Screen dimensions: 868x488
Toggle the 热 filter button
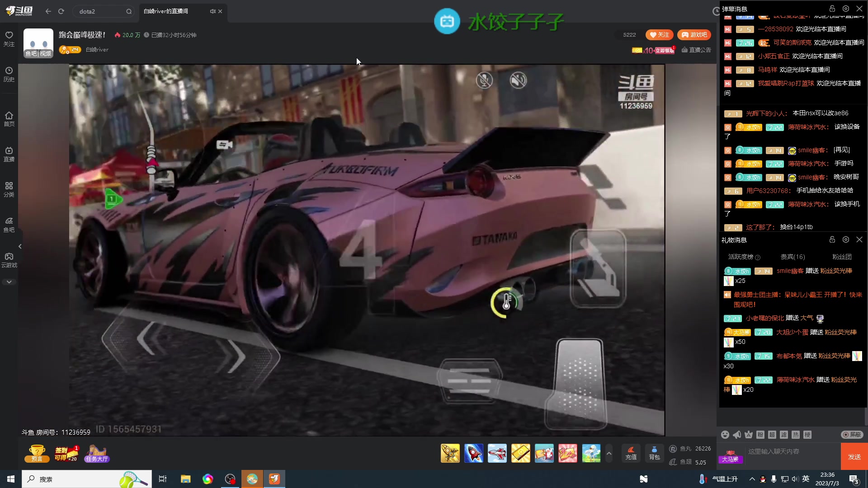point(796,435)
